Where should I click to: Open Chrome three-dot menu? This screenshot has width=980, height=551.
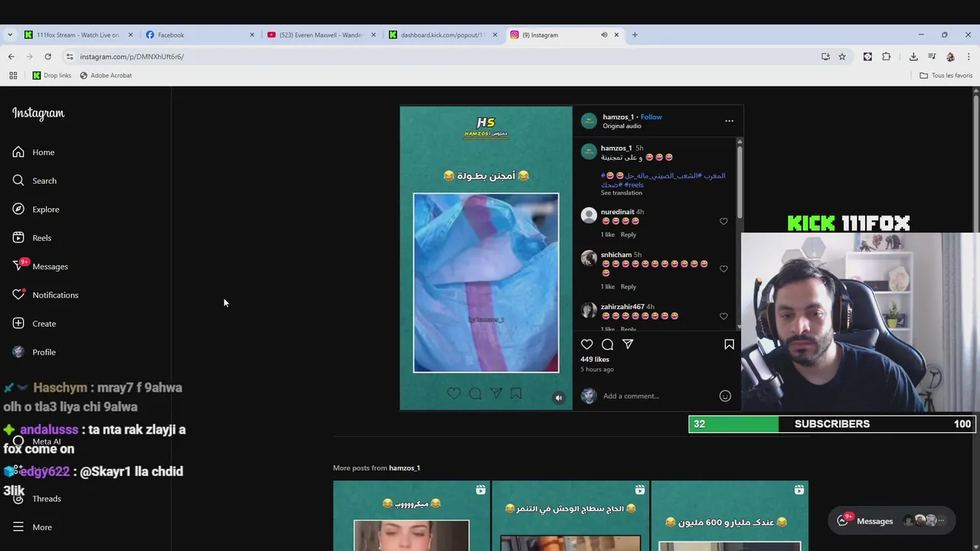point(969,57)
